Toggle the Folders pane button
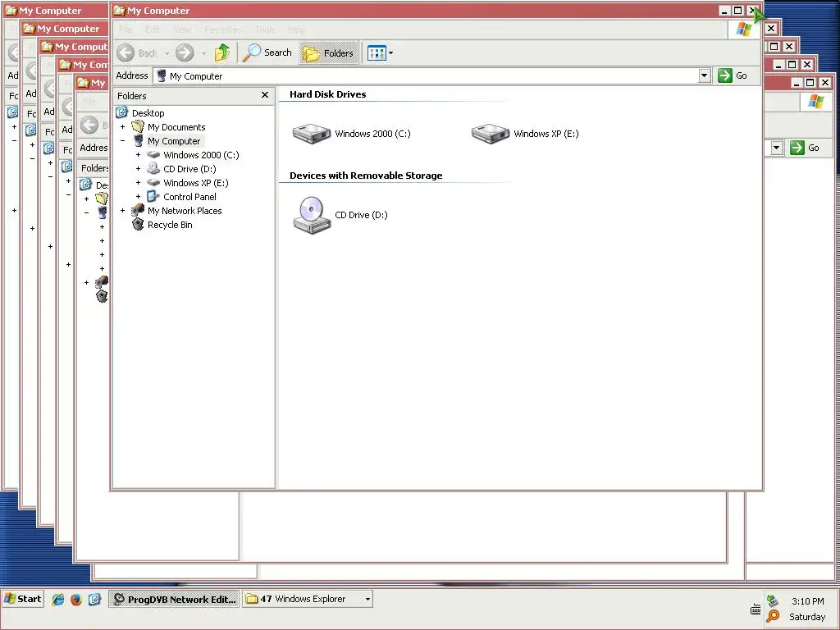The height and width of the screenshot is (630, 840). [x=328, y=52]
